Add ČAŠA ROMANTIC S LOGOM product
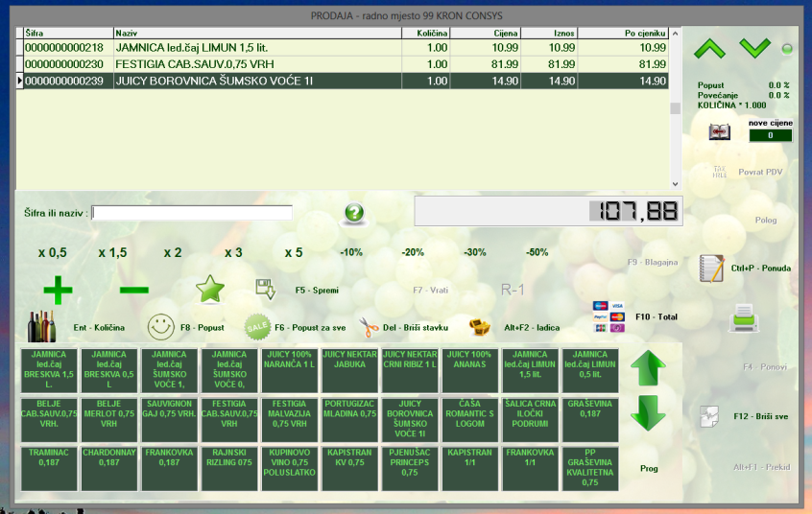 [469, 419]
